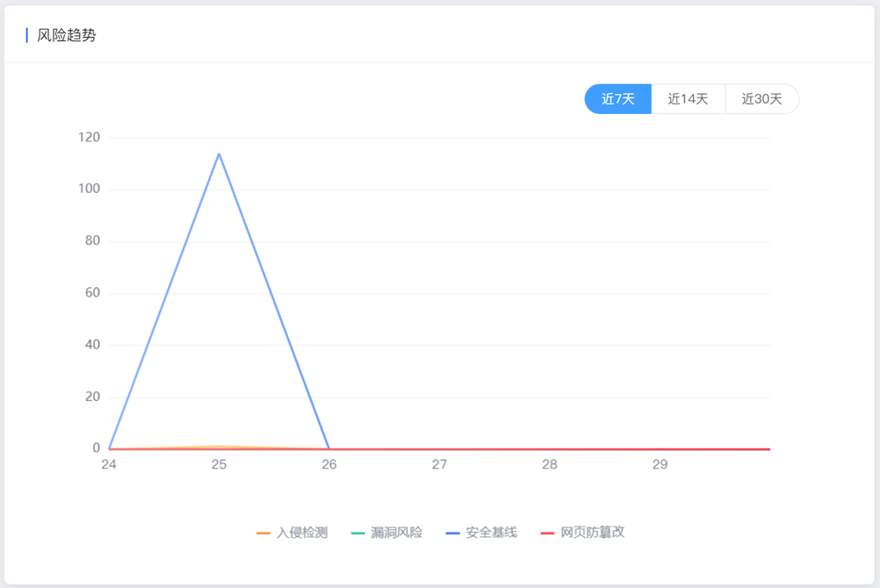The image size is (880, 588).
Task: Switch to the 近30天 time range
Action: (x=762, y=99)
